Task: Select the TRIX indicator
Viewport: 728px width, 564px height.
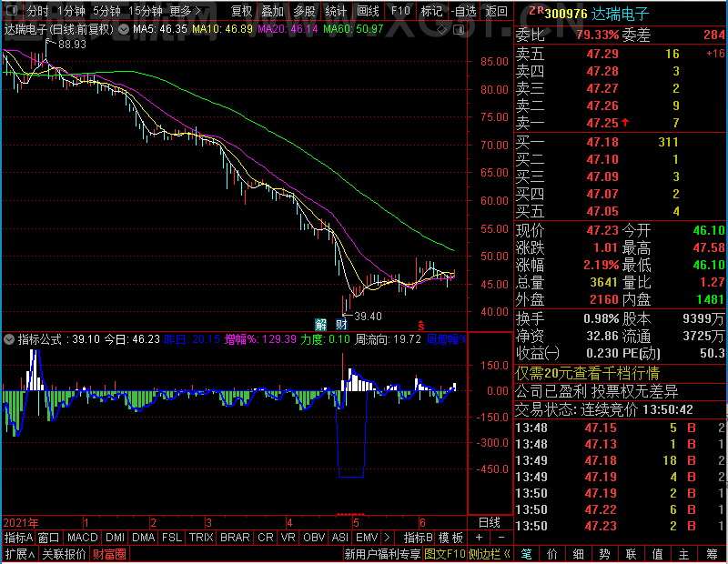Action: 201,538
